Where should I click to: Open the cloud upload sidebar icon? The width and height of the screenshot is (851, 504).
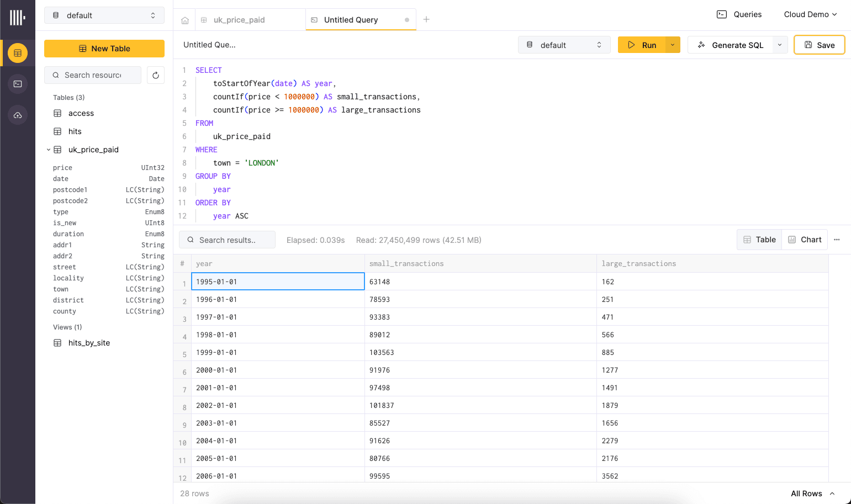tap(18, 115)
